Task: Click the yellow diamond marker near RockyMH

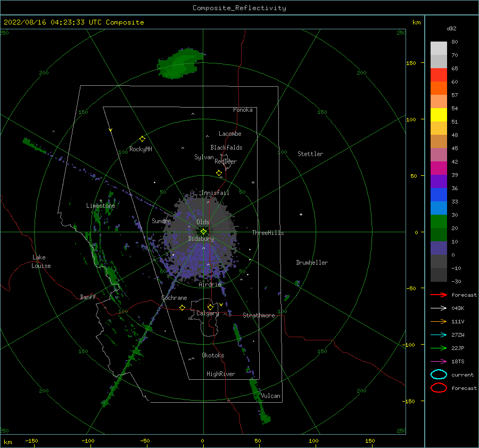Action: click(x=142, y=139)
